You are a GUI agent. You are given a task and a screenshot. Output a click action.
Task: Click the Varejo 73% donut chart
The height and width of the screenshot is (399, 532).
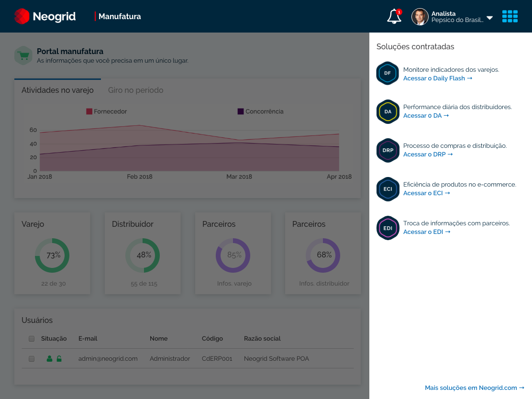(x=52, y=255)
